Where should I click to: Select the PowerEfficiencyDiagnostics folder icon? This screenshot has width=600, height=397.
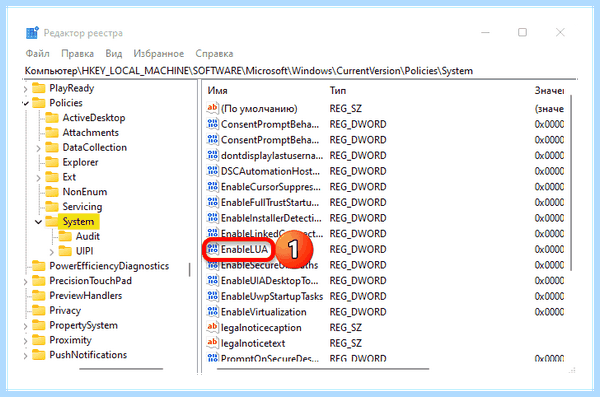point(38,266)
